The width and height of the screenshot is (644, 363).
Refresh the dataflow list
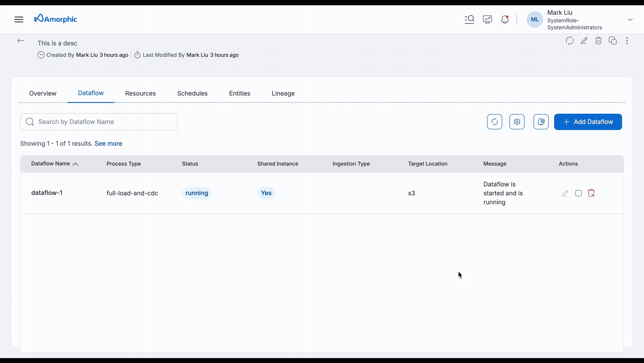coord(494,122)
